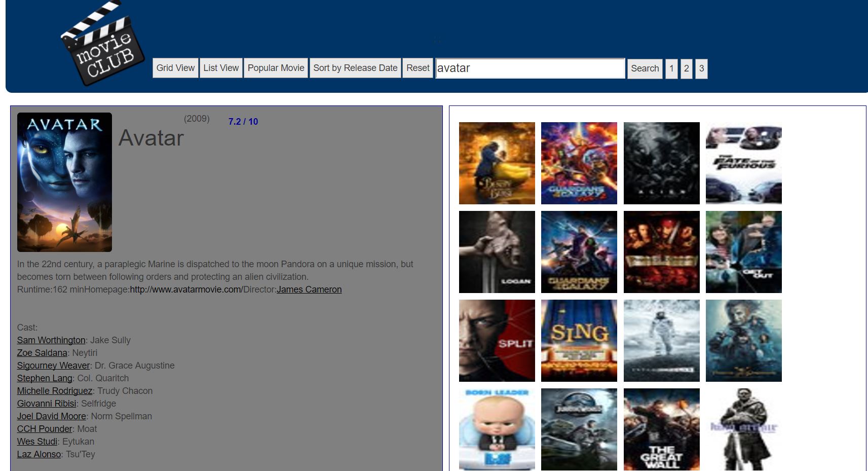This screenshot has height=471, width=868.
Task: Select The Boss Baby poster
Action: tap(497, 429)
